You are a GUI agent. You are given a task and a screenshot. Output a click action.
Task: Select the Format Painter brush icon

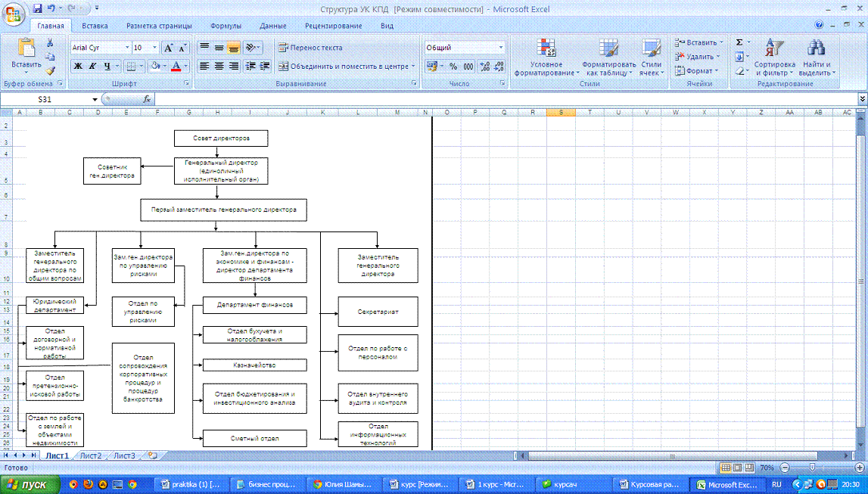click(51, 70)
